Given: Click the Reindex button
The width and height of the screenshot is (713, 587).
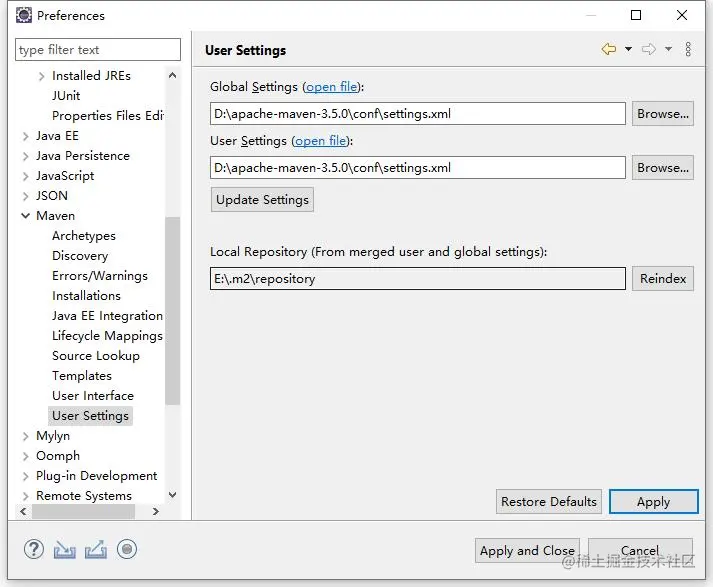Looking at the screenshot, I should [x=663, y=278].
